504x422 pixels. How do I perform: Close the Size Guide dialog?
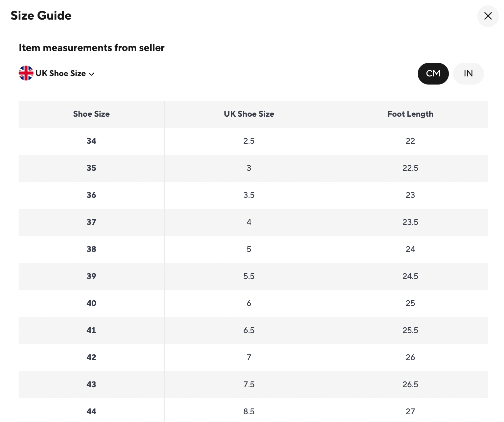coord(488,16)
